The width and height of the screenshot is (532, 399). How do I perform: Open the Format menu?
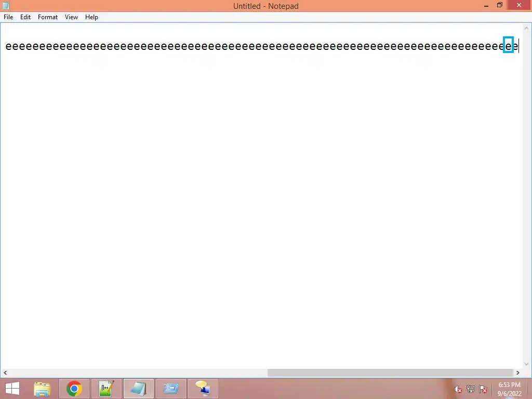pyautogui.click(x=47, y=17)
